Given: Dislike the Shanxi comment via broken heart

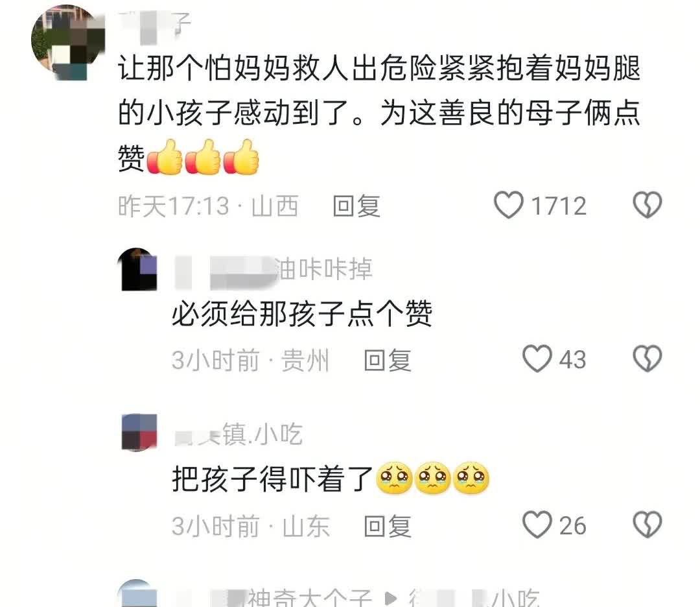Looking at the screenshot, I should tap(647, 205).
